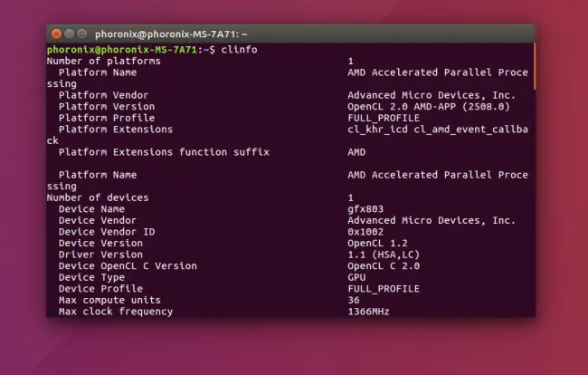The height and width of the screenshot is (375, 588).
Task: Click the 'Platform Extensions' label ending with 'Extensions'
Action: pyautogui.click(x=116, y=130)
